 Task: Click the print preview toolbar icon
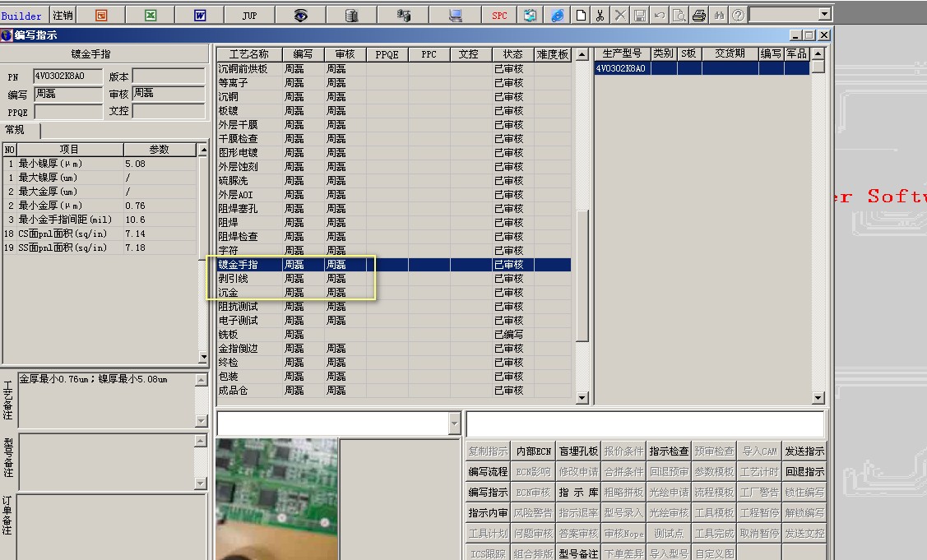(679, 16)
